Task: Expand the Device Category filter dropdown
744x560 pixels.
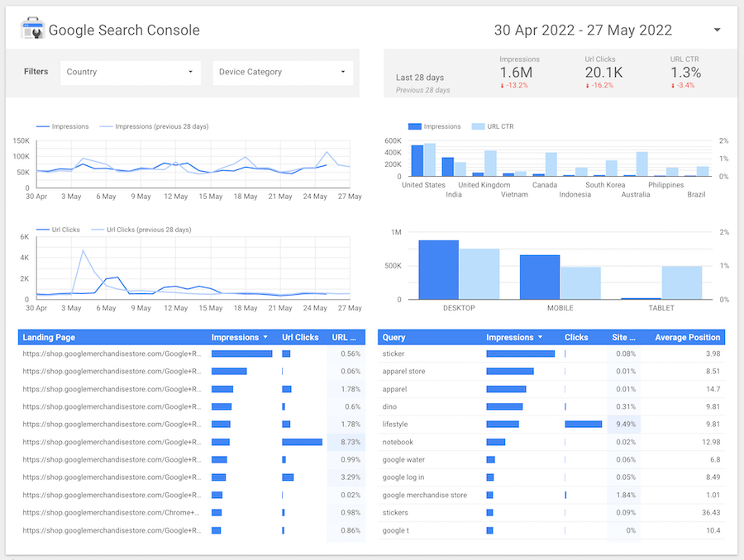Action: [x=283, y=72]
